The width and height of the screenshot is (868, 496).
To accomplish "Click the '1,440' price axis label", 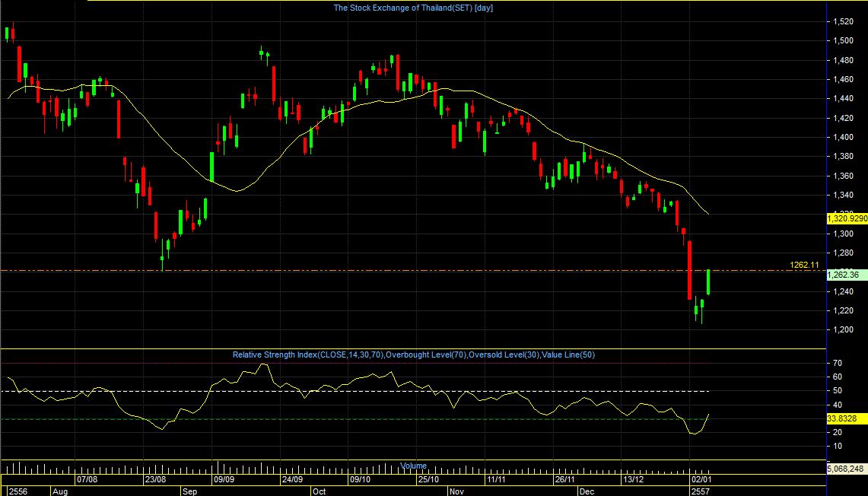I will 843,99.
